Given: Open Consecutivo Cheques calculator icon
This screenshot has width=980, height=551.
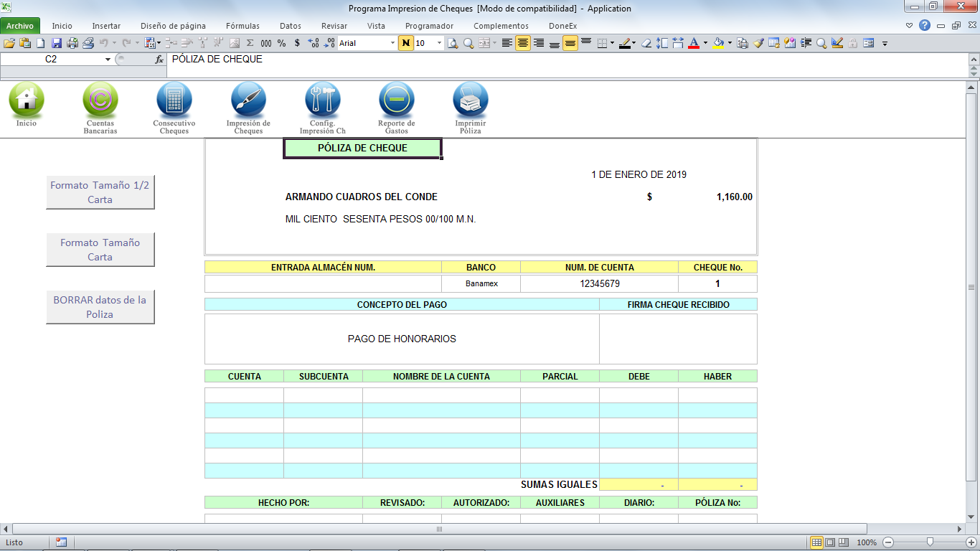Looking at the screenshot, I should pos(174,100).
